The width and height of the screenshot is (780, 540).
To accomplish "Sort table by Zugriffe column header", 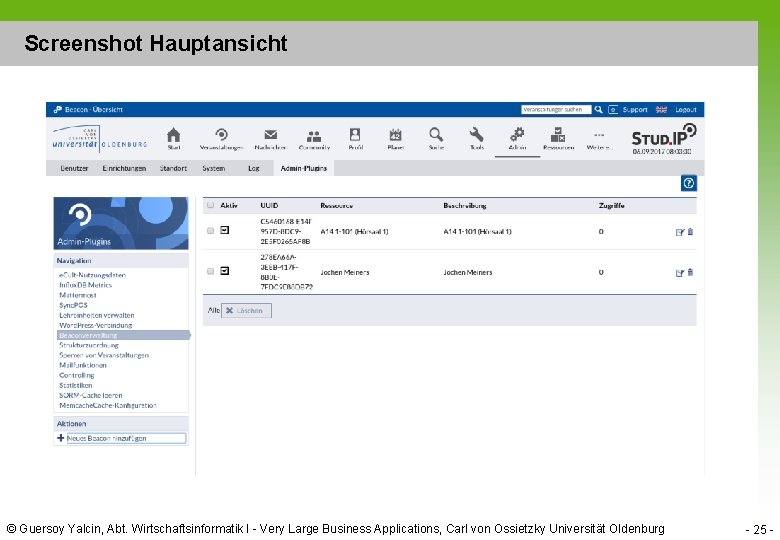I will click(x=611, y=205).
